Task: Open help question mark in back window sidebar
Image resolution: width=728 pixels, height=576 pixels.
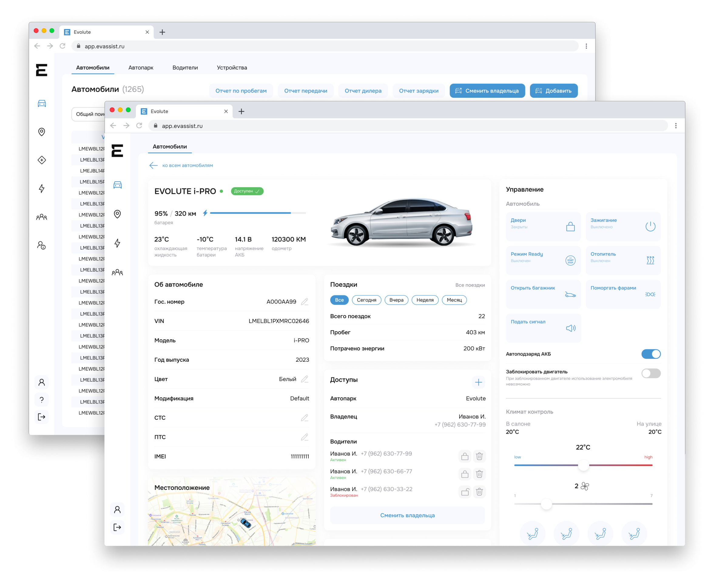Action: click(42, 400)
